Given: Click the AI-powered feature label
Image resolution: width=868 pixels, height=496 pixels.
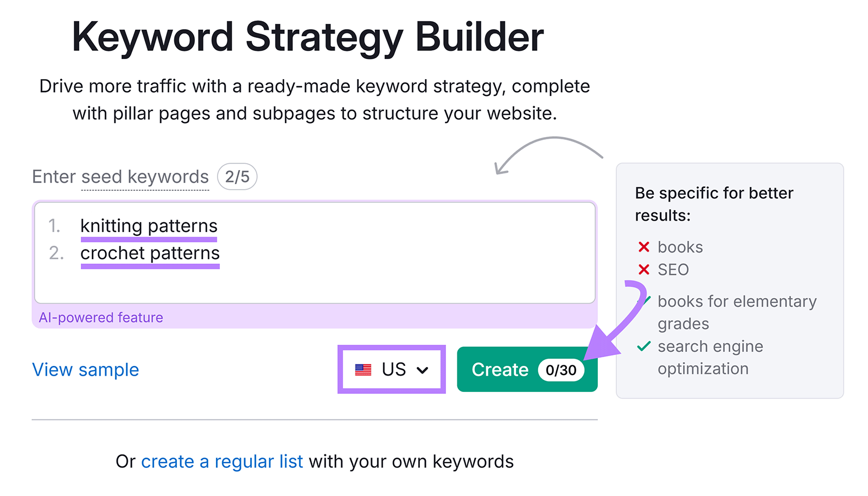Looking at the screenshot, I should pos(101,317).
